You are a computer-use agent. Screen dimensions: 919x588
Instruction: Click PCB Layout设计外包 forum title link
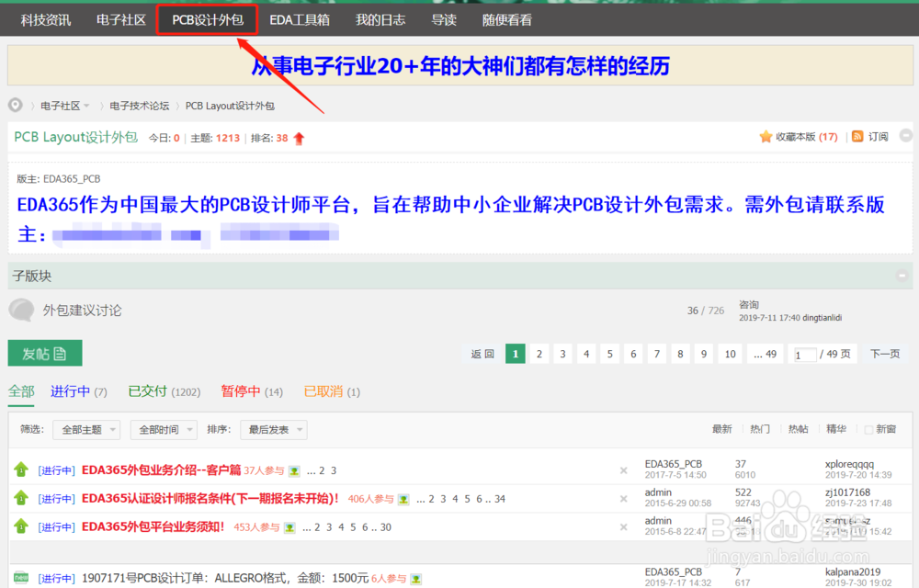click(75, 137)
